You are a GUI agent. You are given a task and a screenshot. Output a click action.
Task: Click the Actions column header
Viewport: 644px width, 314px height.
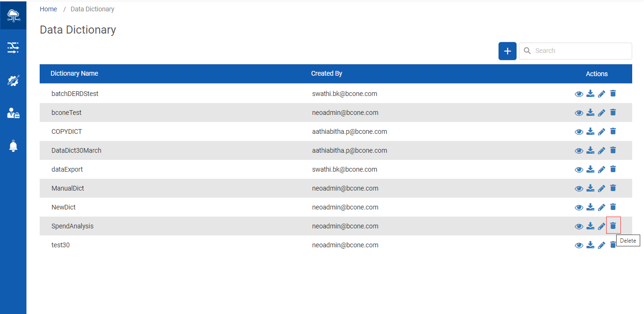pyautogui.click(x=597, y=74)
